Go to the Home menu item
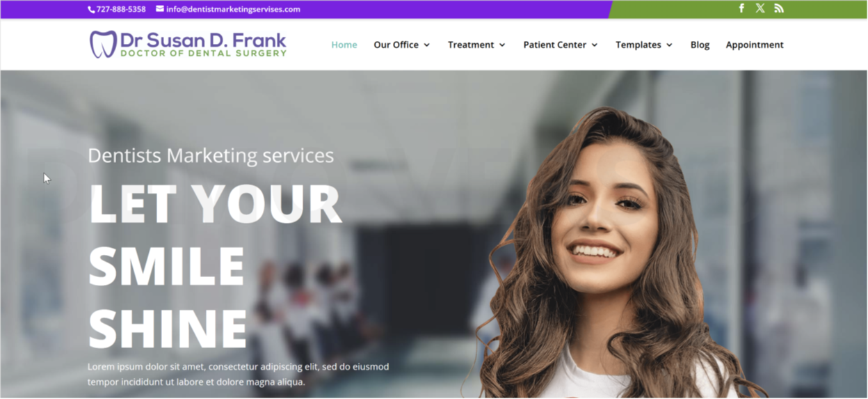 coord(344,45)
